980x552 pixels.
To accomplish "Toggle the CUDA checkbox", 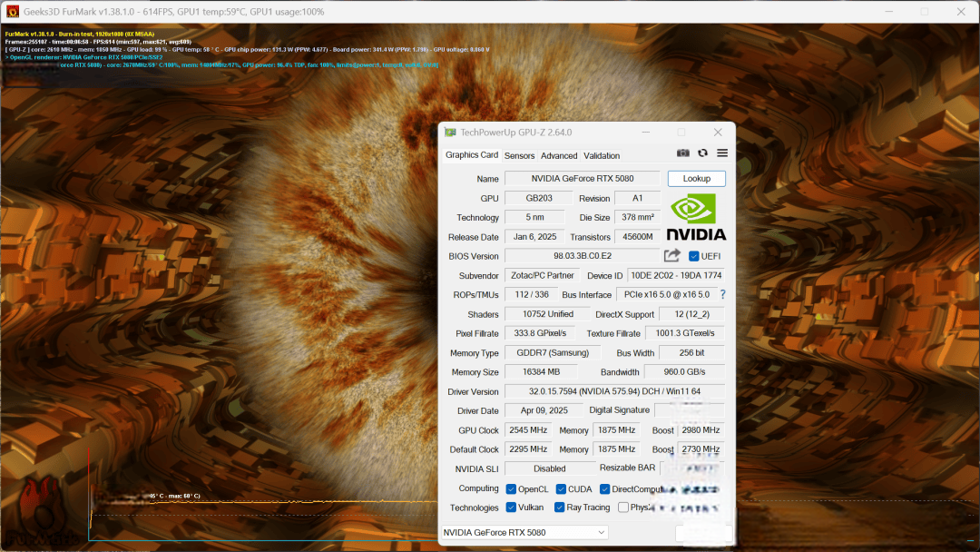I will [561, 488].
